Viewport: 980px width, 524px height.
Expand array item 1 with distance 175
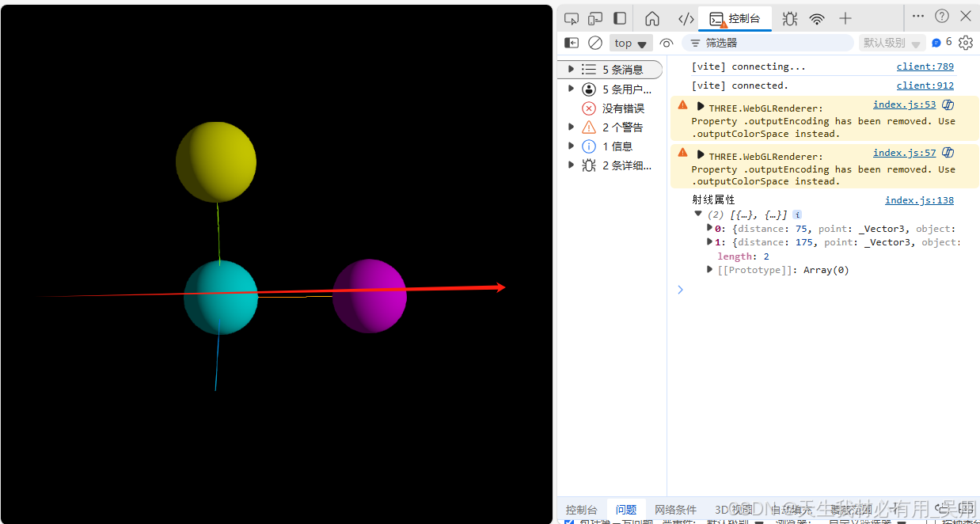coord(710,241)
